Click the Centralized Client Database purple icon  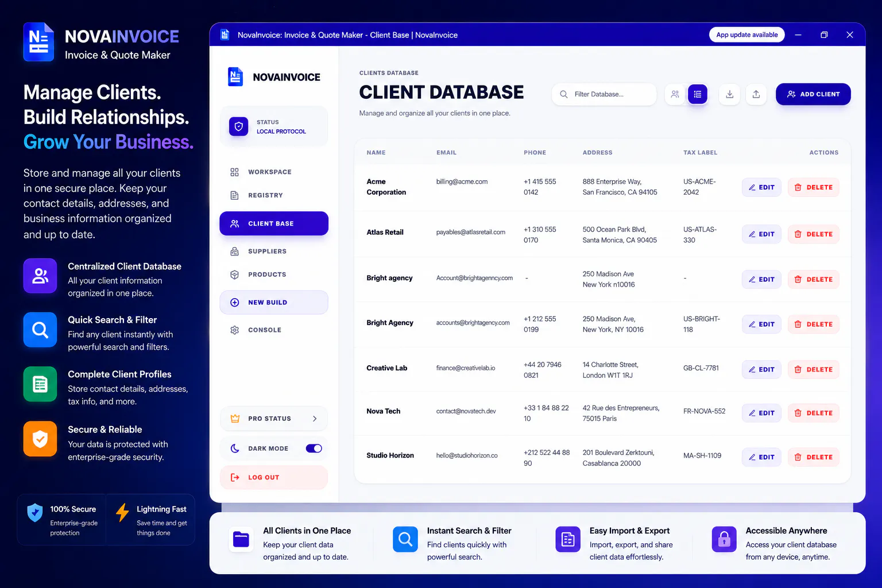40,276
